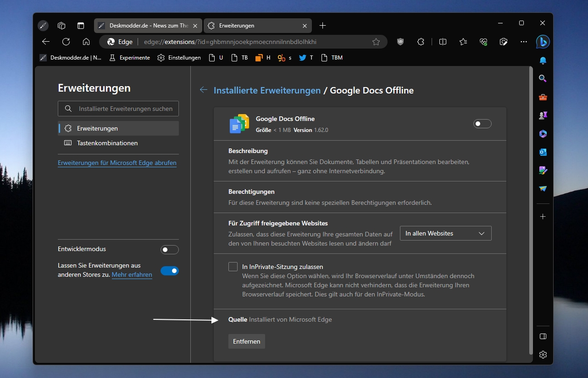Select Erweiterungen in left navigation
This screenshot has height=378, width=588.
pos(118,128)
